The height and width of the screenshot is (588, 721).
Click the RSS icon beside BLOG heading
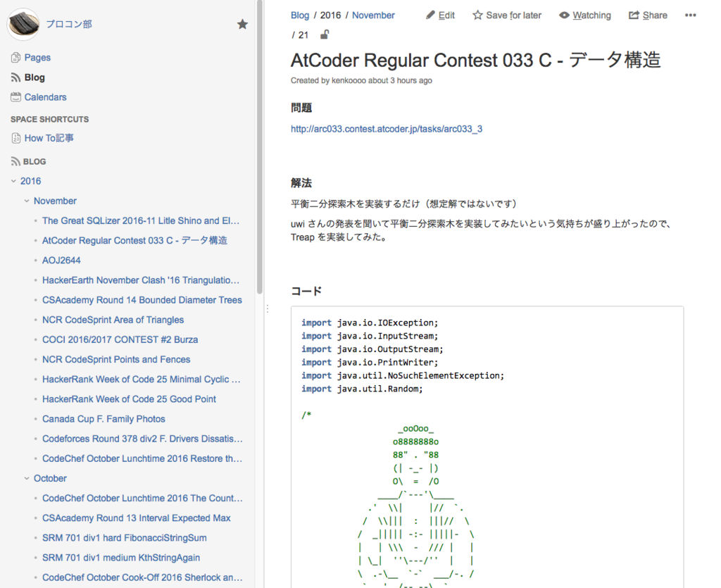[x=15, y=161]
